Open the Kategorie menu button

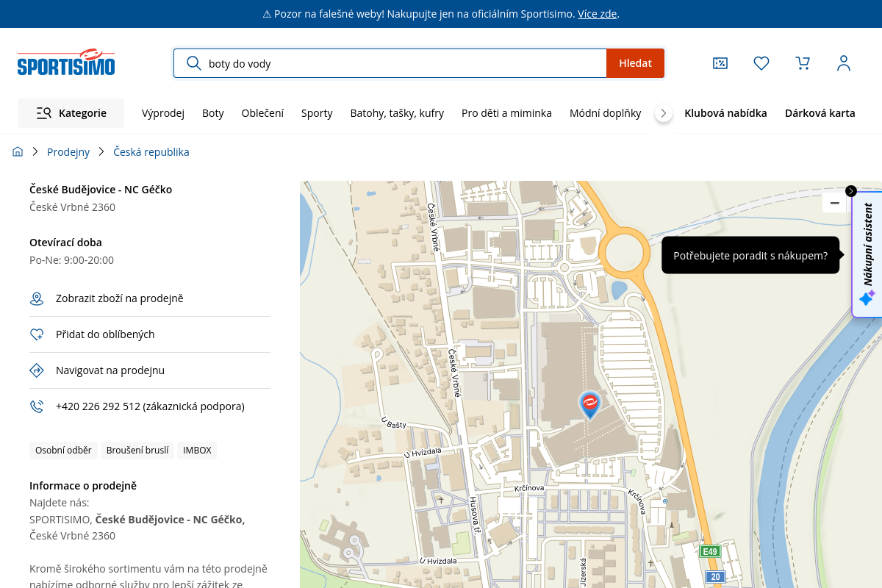tap(71, 113)
